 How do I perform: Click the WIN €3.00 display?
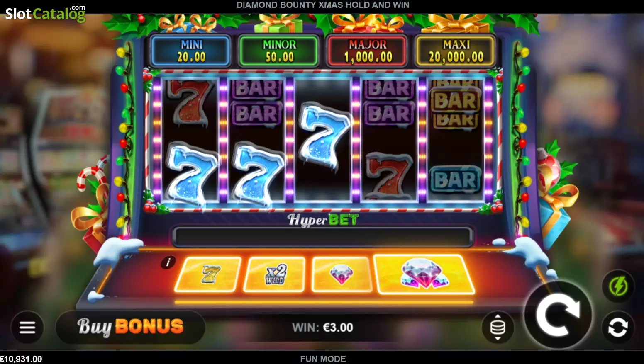[x=322, y=328]
